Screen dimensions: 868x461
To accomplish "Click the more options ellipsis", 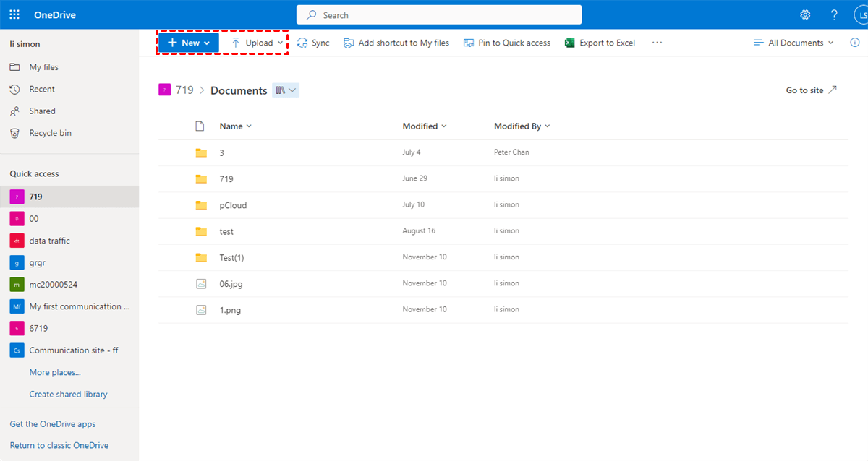I will (657, 43).
